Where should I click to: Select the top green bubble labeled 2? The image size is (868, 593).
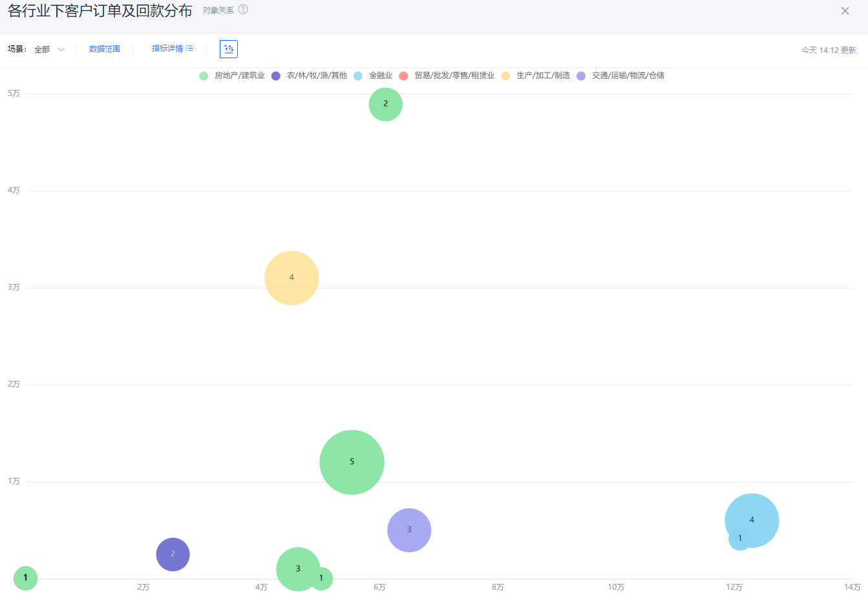[x=386, y=104]
